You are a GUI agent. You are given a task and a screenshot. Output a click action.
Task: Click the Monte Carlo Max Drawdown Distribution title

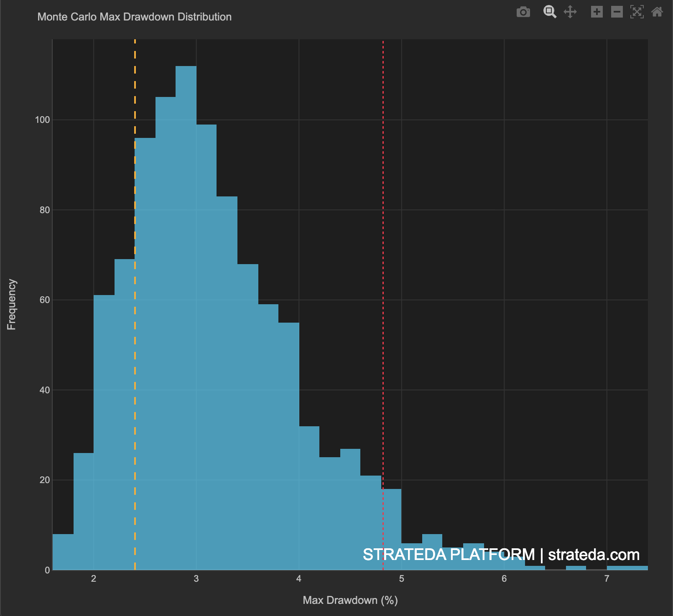134,17
